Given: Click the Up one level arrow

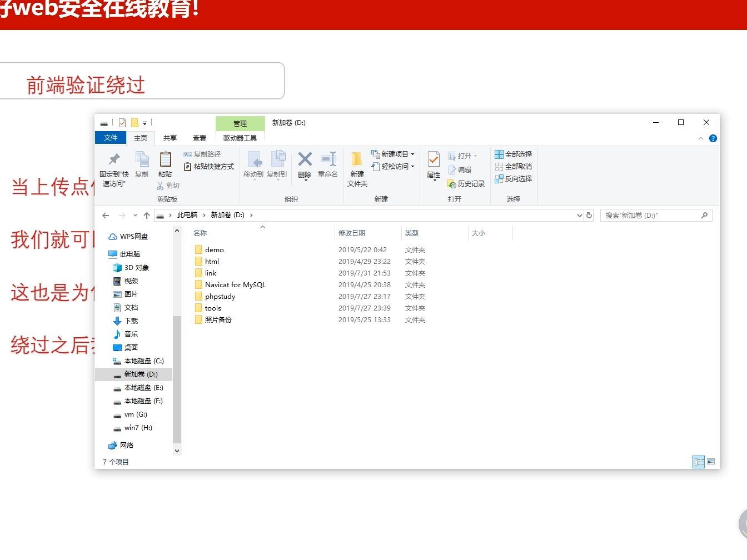Looking at the screenshot, I should pos(147,216).
